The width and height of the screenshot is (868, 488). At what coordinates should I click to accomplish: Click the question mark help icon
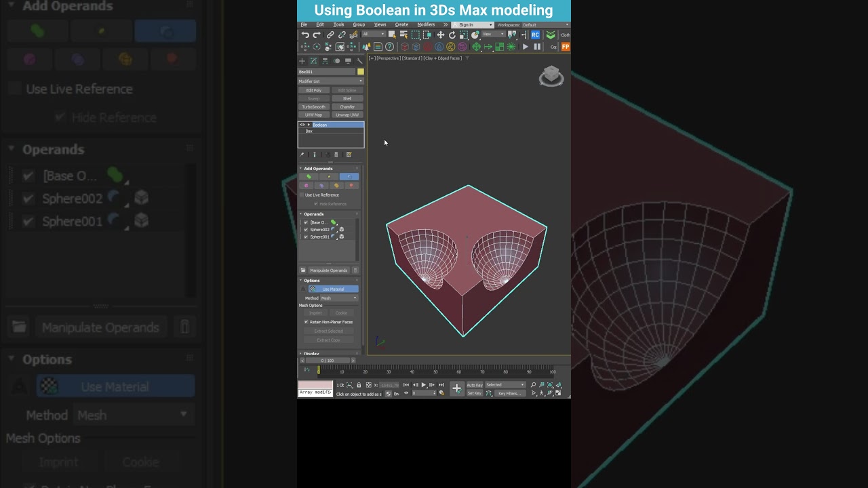(x=389, y=47)
